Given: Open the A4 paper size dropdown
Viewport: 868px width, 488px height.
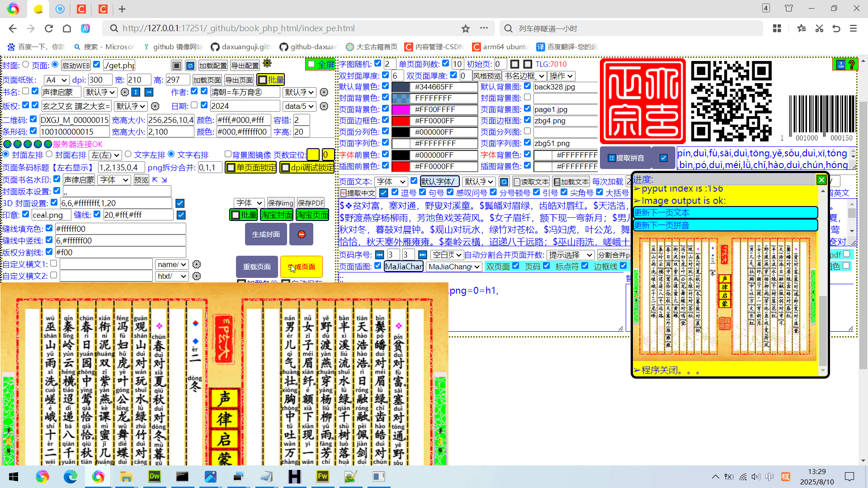Looking at the screenshot, I should click(56, 80).
